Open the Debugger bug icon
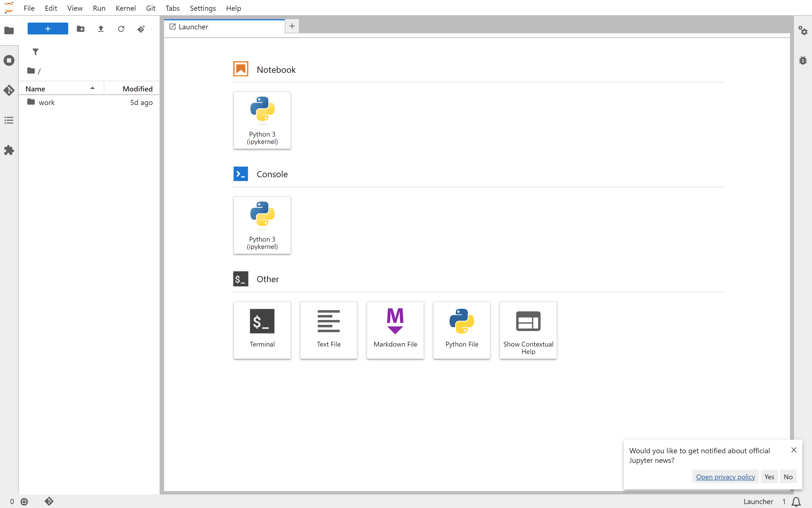Viewport: 812px width, 508px height. pyautogui.click(x=803, y=60)
